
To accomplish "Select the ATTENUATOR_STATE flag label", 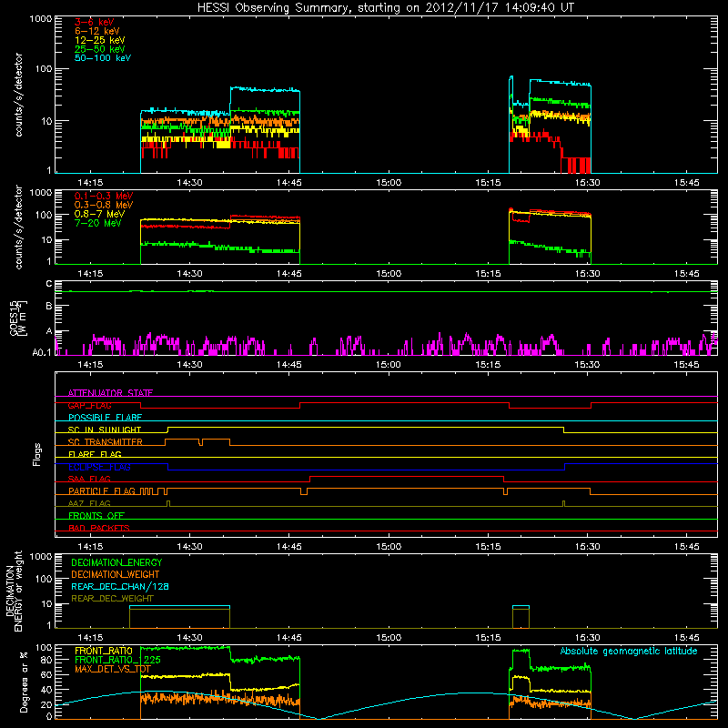I will point(110,393).
